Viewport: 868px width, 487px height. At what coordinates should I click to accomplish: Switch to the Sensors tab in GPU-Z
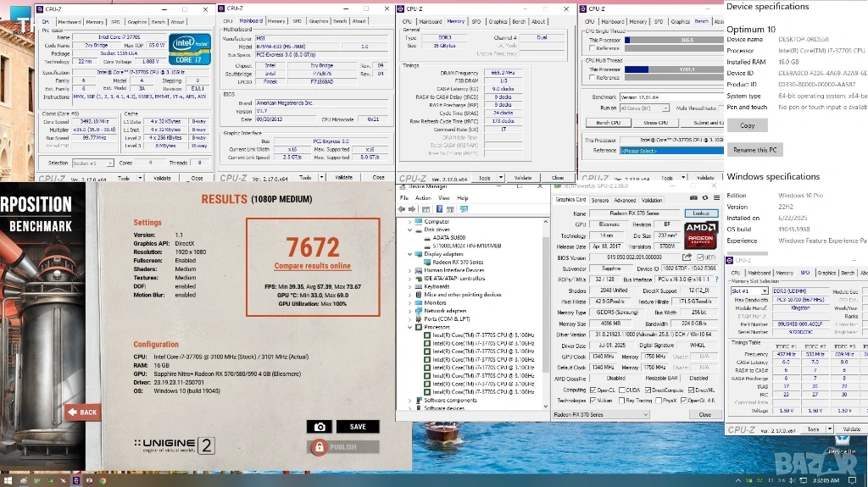[599, 201]
